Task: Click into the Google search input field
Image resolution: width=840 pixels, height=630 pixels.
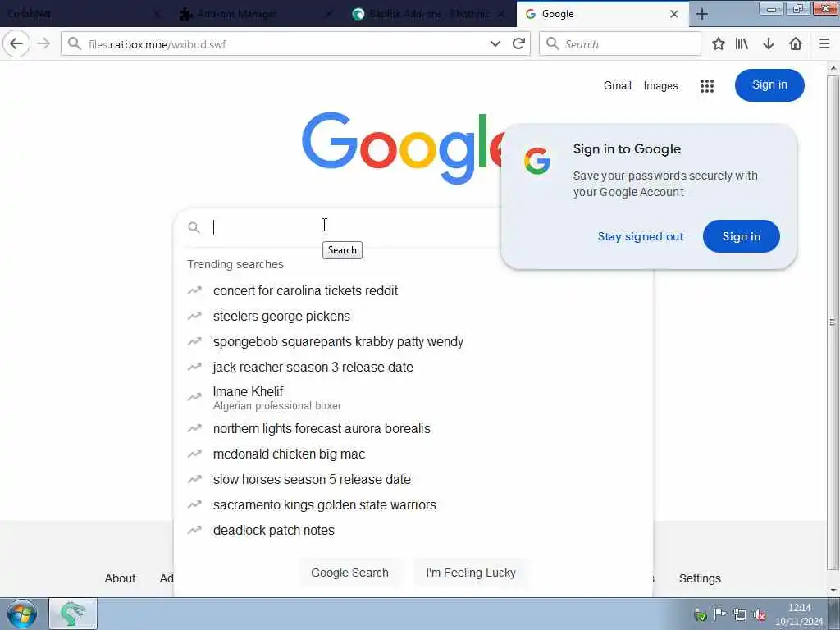Action: click(x=354, y=228)
